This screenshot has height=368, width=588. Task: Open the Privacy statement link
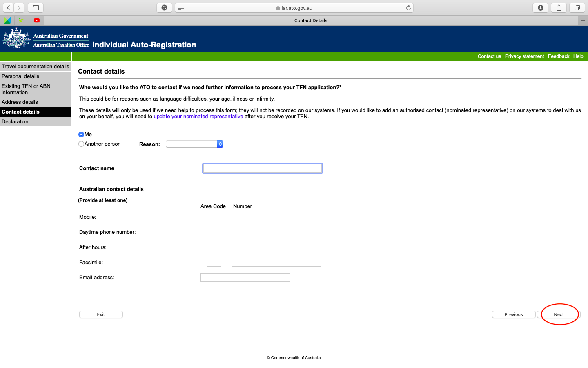click(x=524, y=56)
